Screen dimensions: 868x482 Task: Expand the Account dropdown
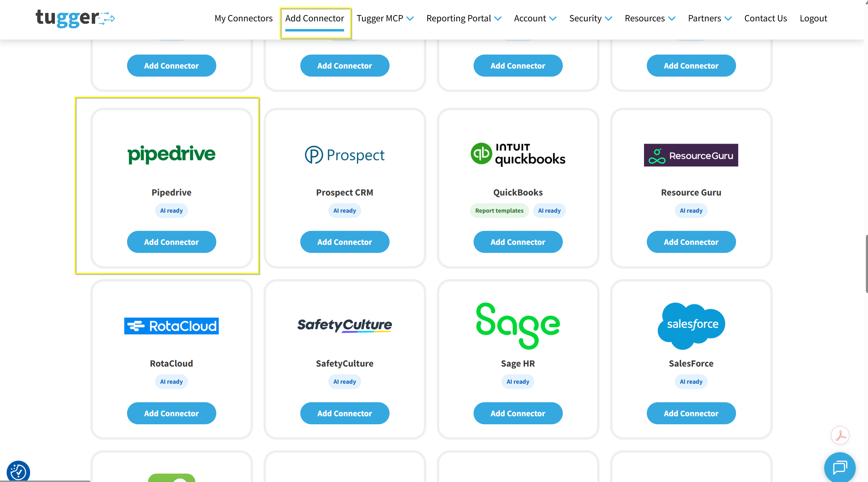[535, 18]
